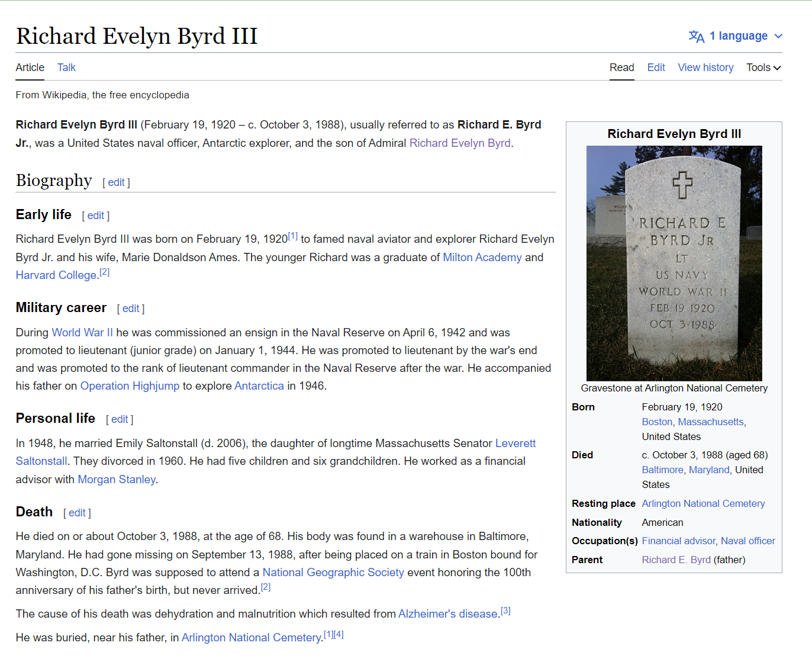
Task: Edit the Military career section
Action: tap(131, 309)
